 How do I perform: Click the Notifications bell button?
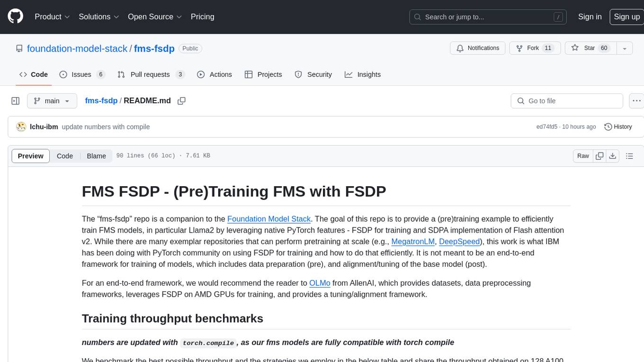tap(477, 48)
